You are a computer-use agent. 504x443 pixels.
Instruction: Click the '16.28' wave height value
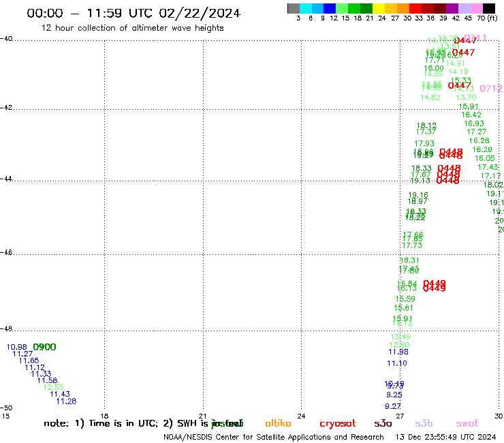(x=479, y=141)
